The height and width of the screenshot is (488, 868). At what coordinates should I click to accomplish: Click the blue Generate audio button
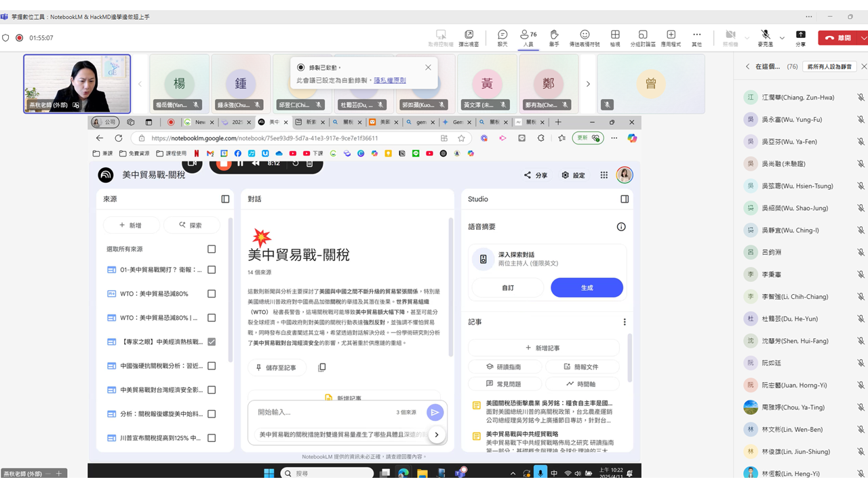(x=587, y=287)
